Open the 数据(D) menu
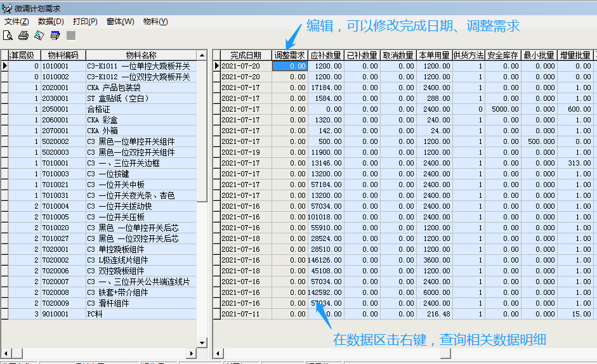 click(x=51, y=22)
